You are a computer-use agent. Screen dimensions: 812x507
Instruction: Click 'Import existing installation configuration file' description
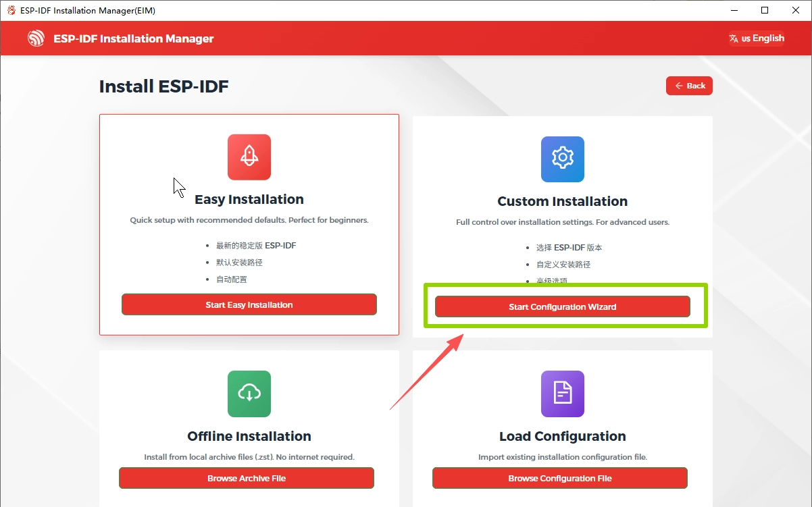point(563,457)
